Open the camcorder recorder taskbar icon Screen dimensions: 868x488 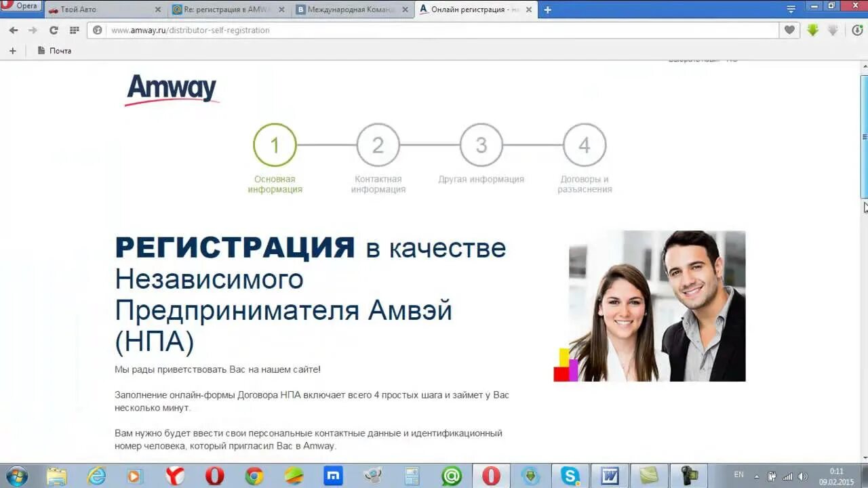pyautogui.click(x=688, y=476)
